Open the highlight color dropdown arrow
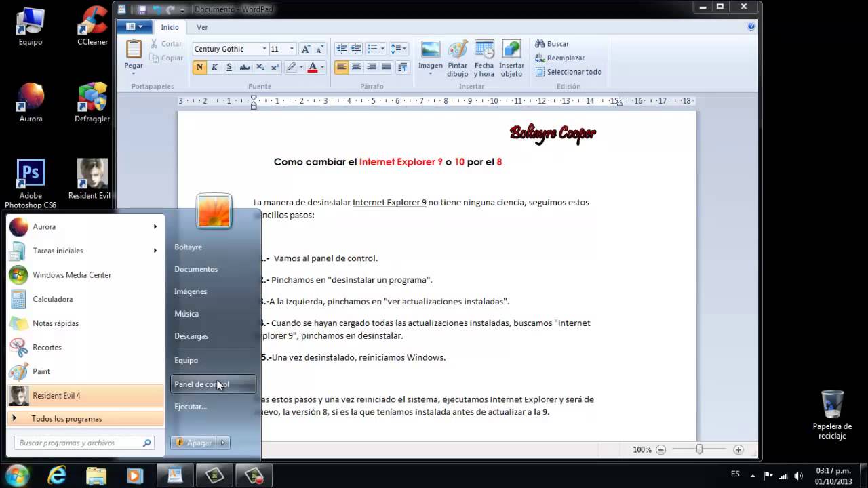The height and width of the screenshot is (488, 868). pyautogui.click(x=301, y=67)
